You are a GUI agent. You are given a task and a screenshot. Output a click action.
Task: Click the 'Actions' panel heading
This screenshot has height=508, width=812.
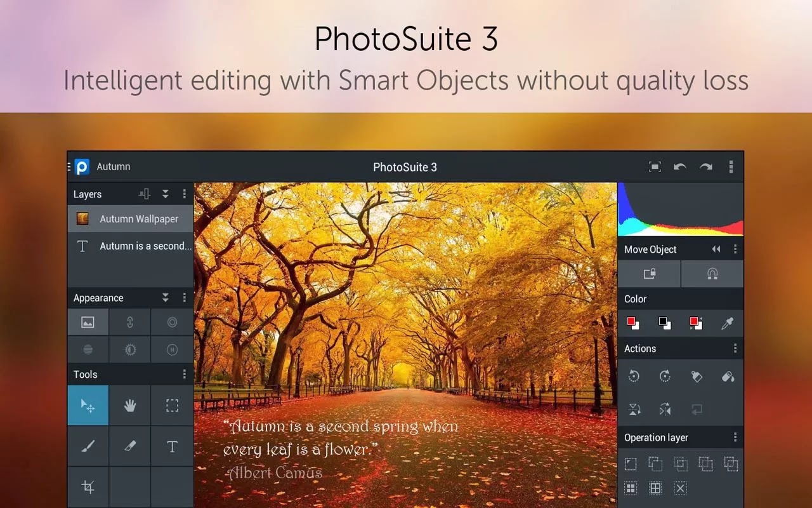pos(640,349)
